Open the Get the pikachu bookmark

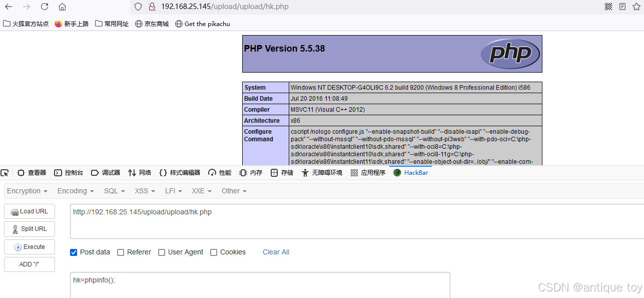pyautogui.click(x=203, y=24)
